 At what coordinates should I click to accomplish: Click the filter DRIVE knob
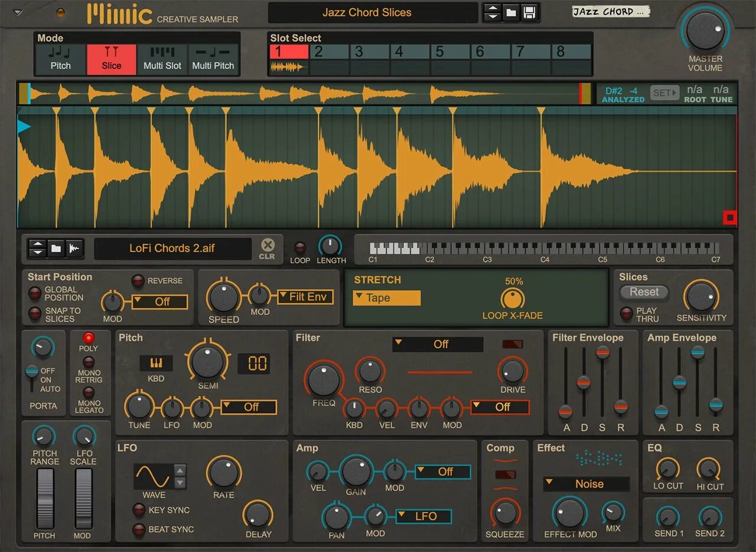pos(513,371)
